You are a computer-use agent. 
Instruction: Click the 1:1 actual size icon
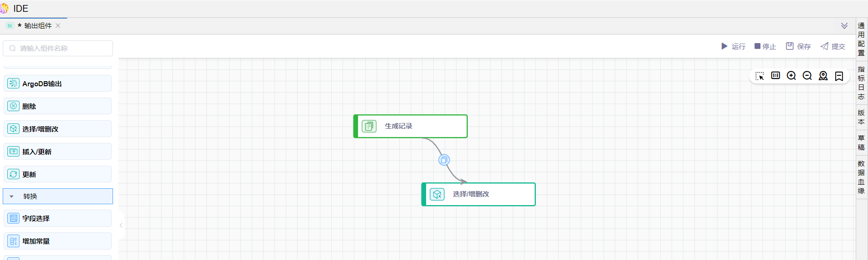click(x=775, y=76)
